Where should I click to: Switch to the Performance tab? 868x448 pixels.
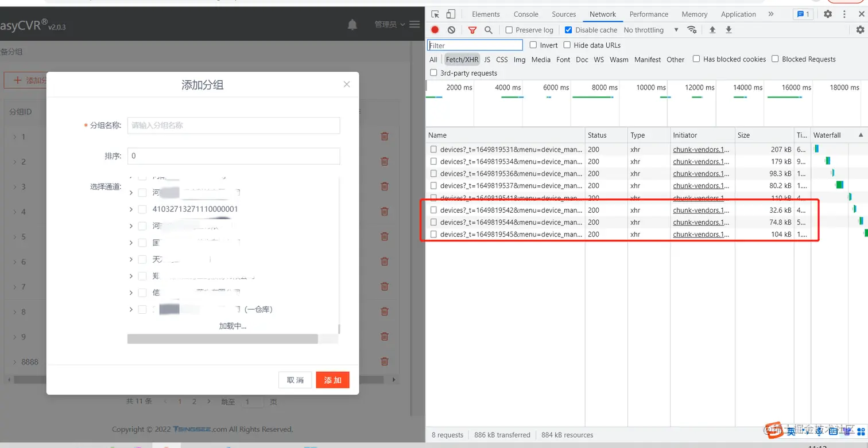pos(649,14)
